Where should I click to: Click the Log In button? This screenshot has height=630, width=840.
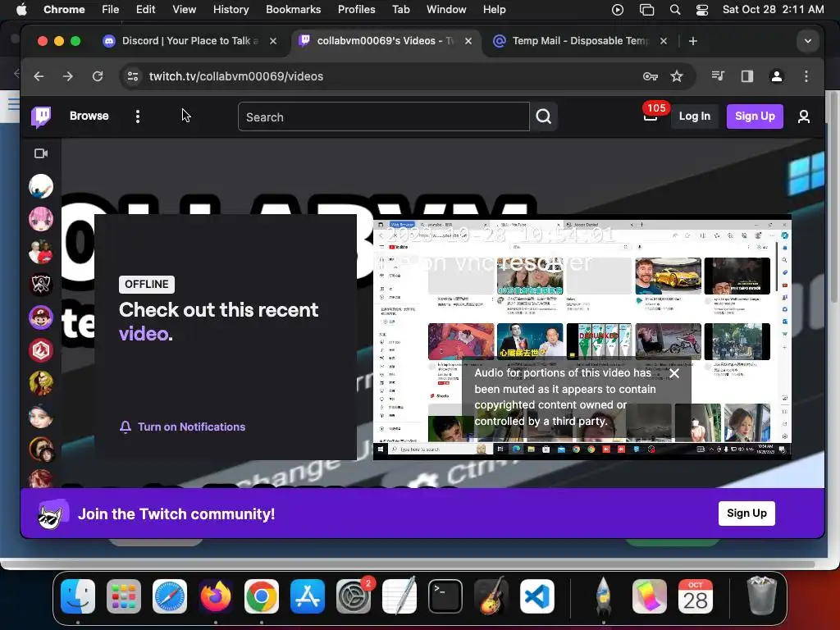pyautogui.click(x=694, y=116)
